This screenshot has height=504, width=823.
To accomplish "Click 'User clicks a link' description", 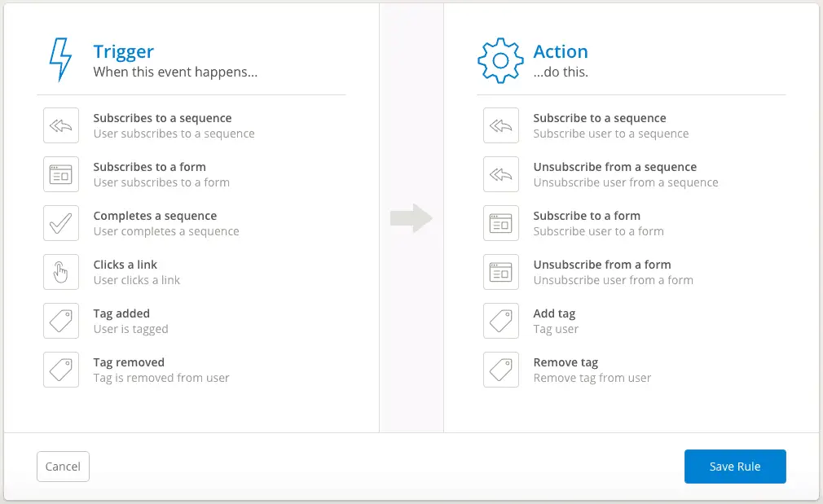I will [136, 280].
